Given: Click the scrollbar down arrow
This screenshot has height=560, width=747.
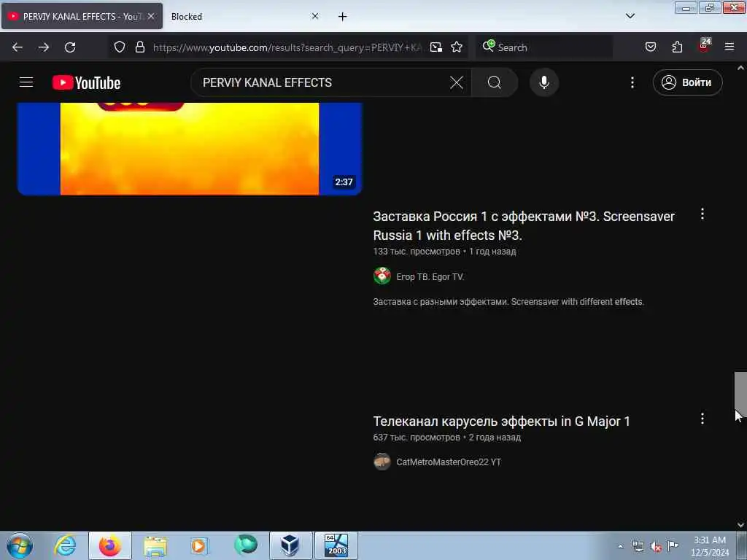Looking at the screenshot, I should click(x=740, y=525).
